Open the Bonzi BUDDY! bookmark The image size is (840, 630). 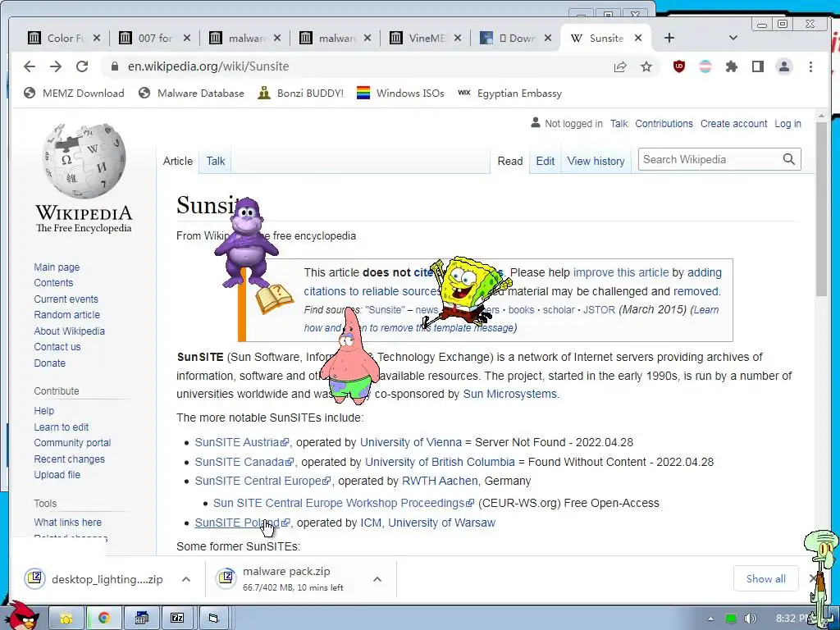tap(300, 94)
